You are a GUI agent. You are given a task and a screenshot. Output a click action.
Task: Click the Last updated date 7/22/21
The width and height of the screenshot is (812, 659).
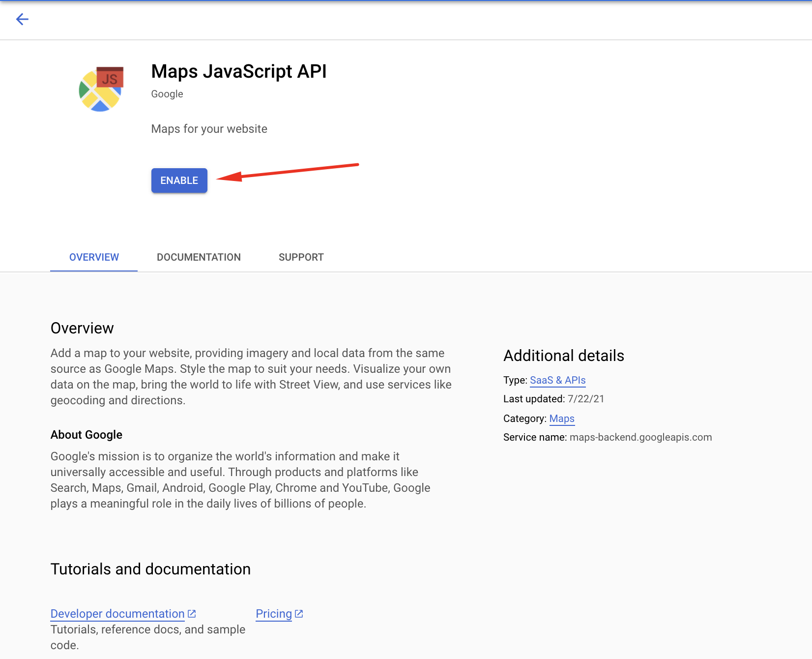point(585,399)
